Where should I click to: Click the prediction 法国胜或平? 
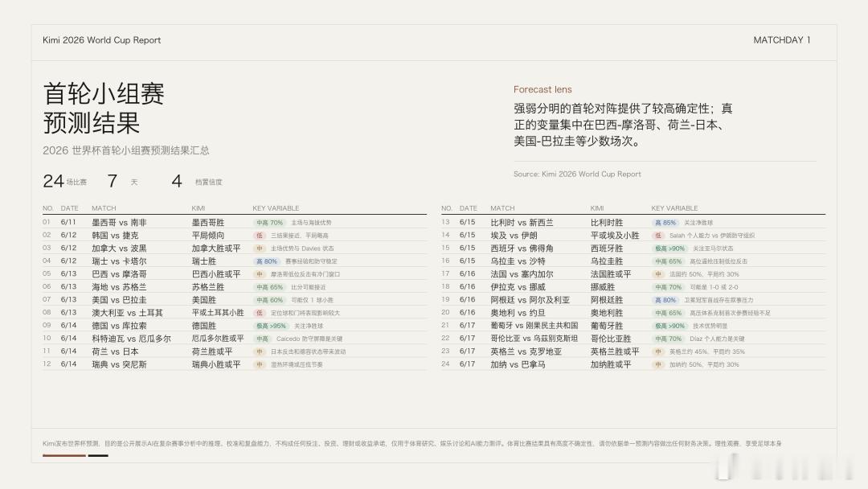611,274
